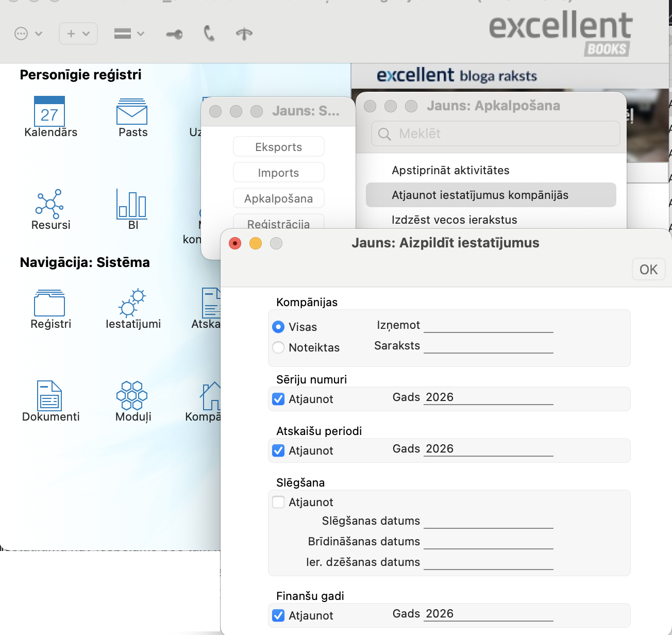The image size is (672, 635).
Task: Select Apstiprināt aktivitātes from the list
Action: [450, 171]
